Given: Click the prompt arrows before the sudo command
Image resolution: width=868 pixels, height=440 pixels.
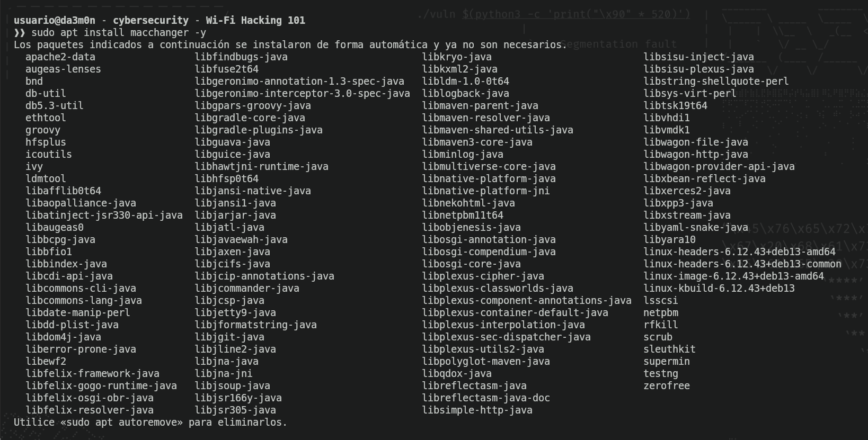Looking at the screenshot, I should pos(20,33).
